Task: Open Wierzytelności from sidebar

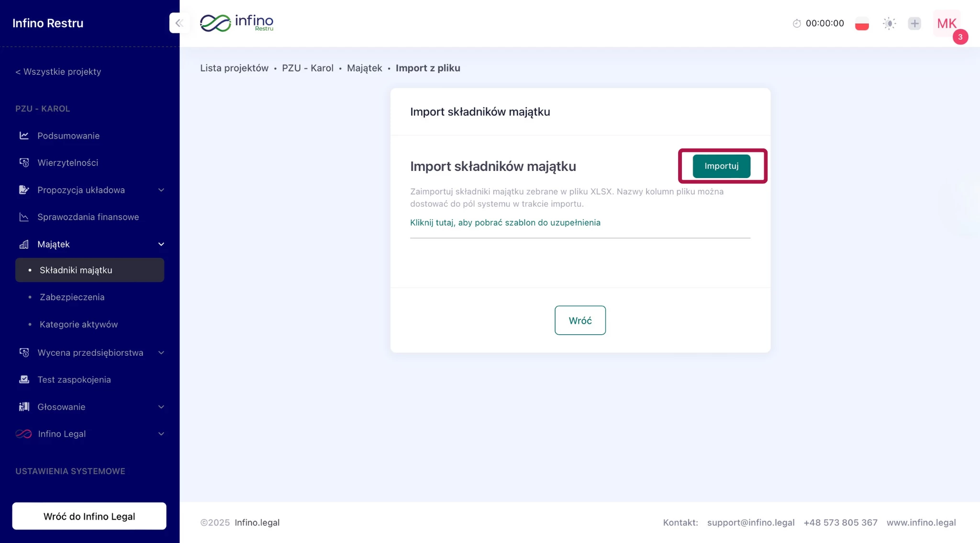Action: click(67, 163)
